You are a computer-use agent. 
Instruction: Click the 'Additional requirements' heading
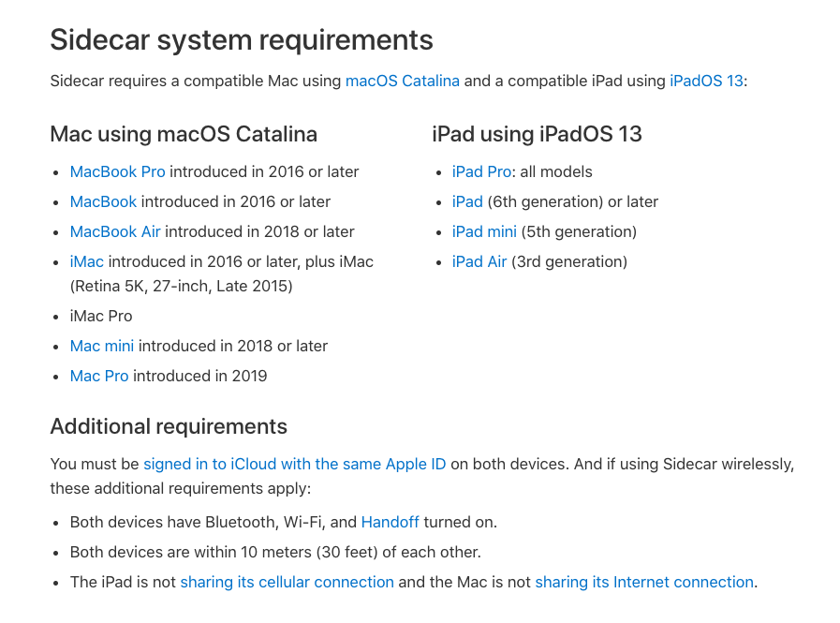[x=169, y=426]
